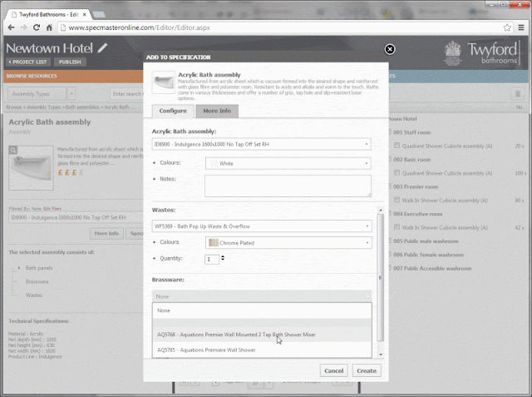Click the Create button
Viewport: 532px width, 397px height.
click(367, 370)
